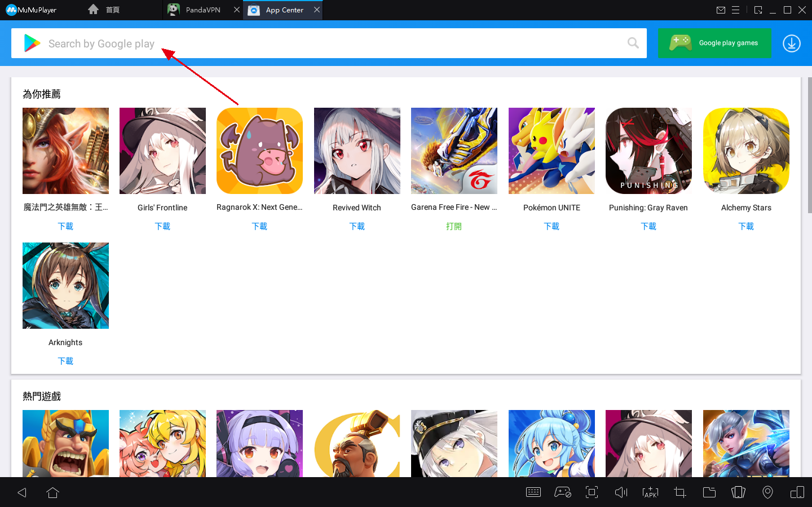The image size is (812, 507).
Task: Switch to the PandaVPN tab
Action: (x=203, y=10)
